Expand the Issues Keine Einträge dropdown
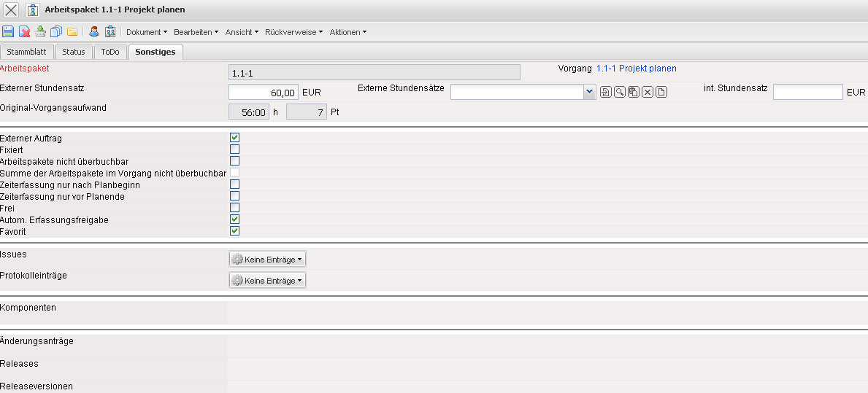The height and width of the screenshot is (393, 868). 267,259
